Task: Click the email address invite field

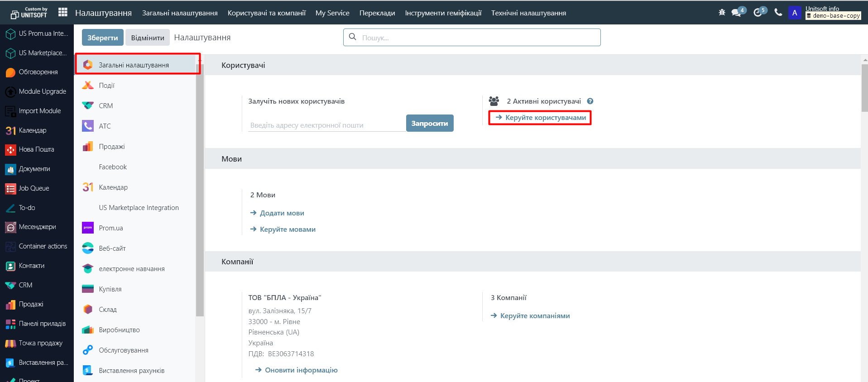Action: click(x=326, y=125)
